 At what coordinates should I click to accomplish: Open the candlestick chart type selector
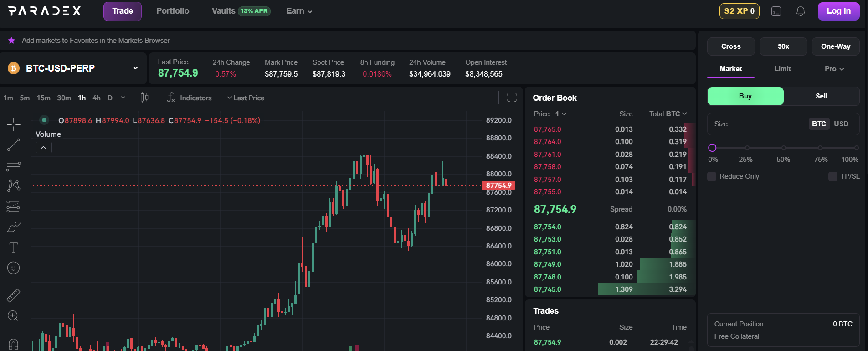[x=144, y=98]
